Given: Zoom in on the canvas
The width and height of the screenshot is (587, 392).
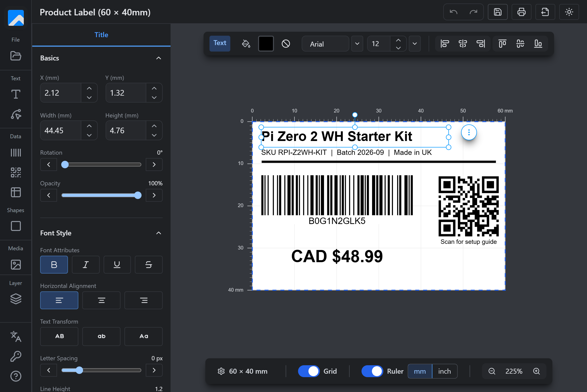Looking at the screenshot, I should click(x=536, y=371).
